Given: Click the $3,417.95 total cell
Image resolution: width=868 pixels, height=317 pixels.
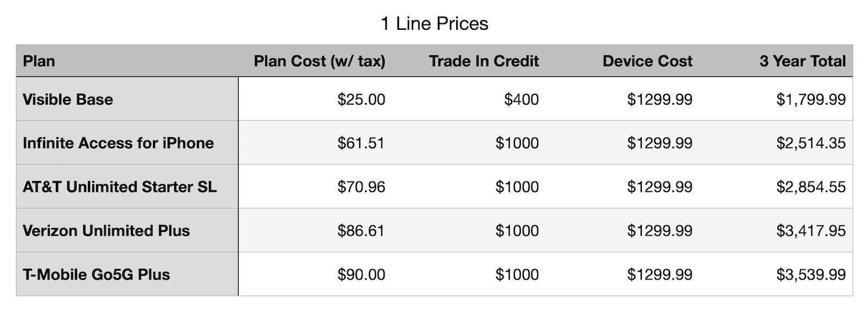Looking at the screenshot, I should (x=810, y=231).
